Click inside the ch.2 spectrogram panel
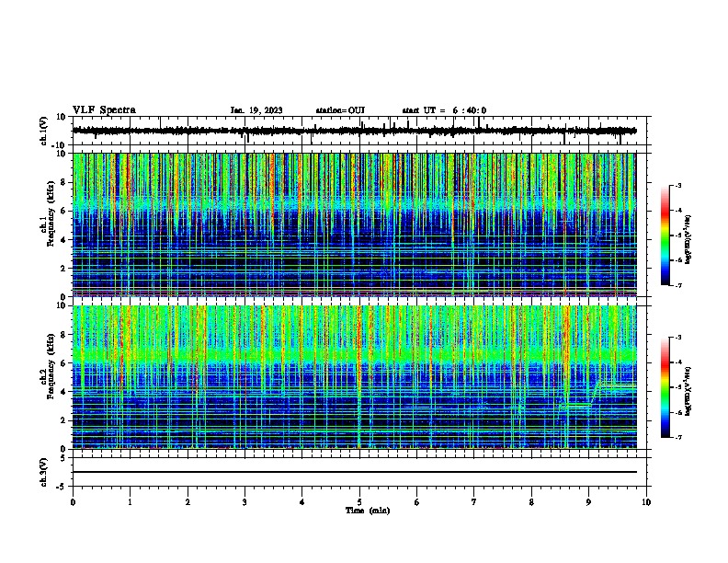728x563 pixels. (x=354, y=377)
